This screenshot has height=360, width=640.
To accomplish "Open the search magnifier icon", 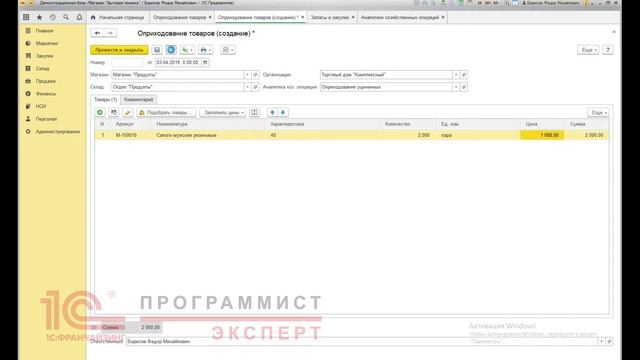I will tap(66, 17).
